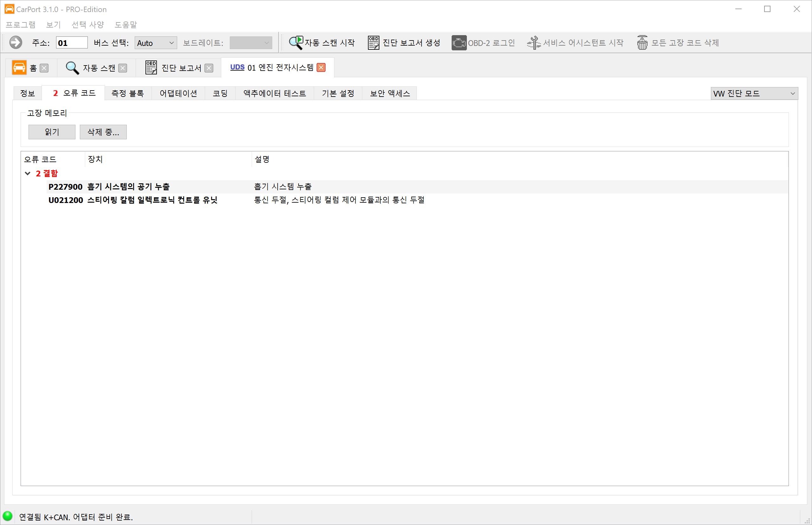Open the 버스 선택 Auto dropdown
The image size is (812, 525).
tap(155, 42)
